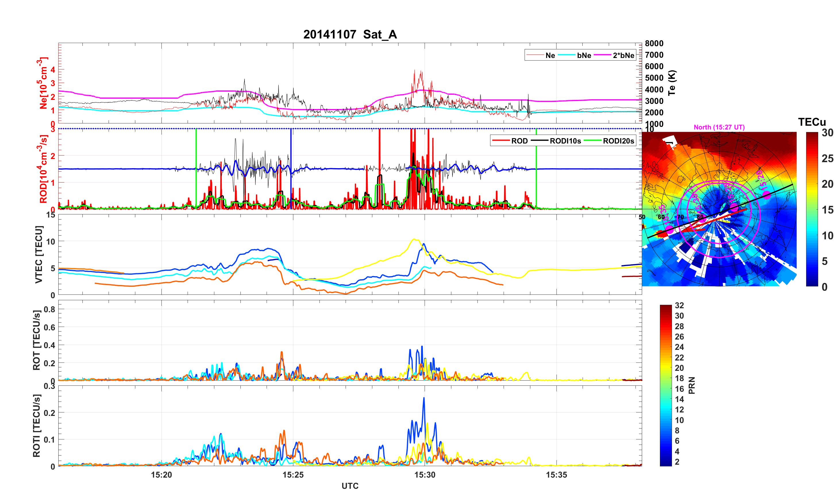The width and height of the screenshot is (834, 504).
Task: Click the ROTI [TECU/s] axis label
Action: (x=36, y=426)
